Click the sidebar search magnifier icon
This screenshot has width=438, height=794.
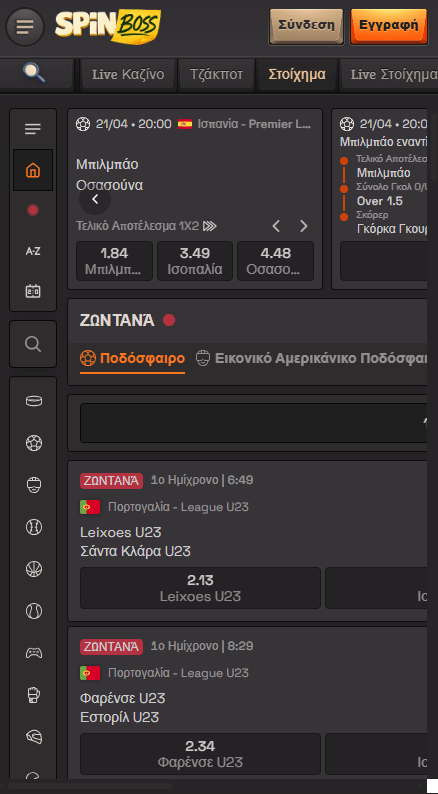pos(33,344)
